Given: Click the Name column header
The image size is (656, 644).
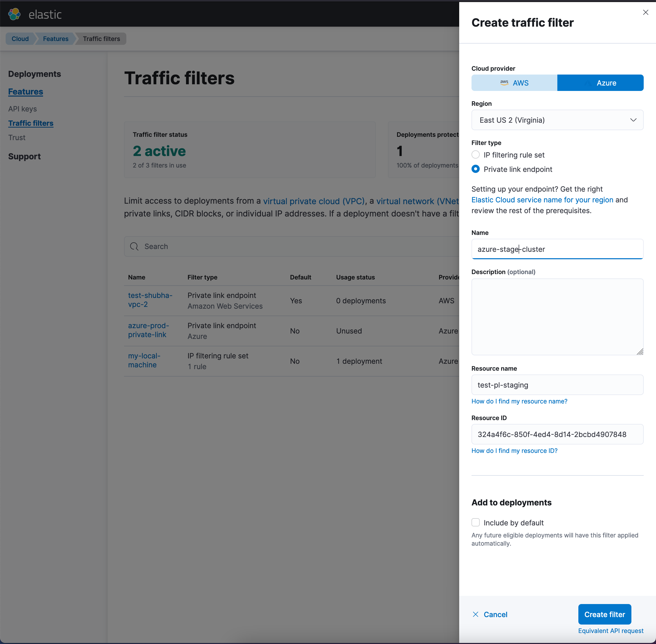Looking at the screenshot, I should (x=137, y=277).
